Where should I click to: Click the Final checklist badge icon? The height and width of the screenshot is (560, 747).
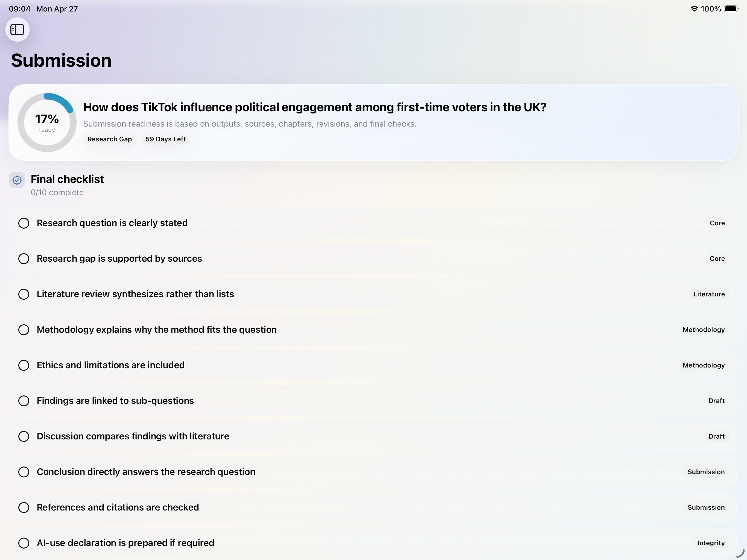coord(17,180)
